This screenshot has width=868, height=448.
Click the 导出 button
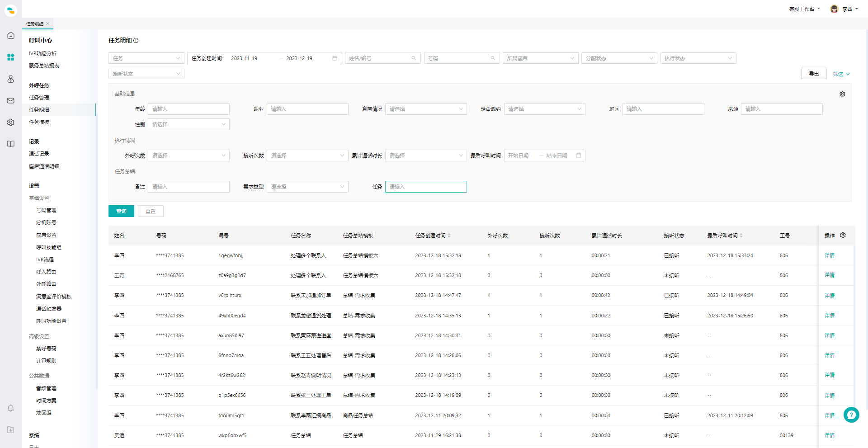tap(814, 74)
